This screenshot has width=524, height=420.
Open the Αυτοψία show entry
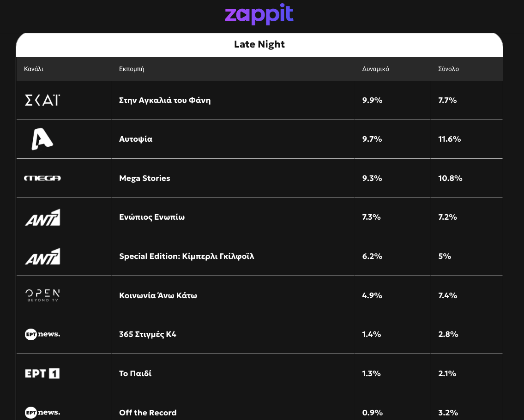click(x=136, y=139)
